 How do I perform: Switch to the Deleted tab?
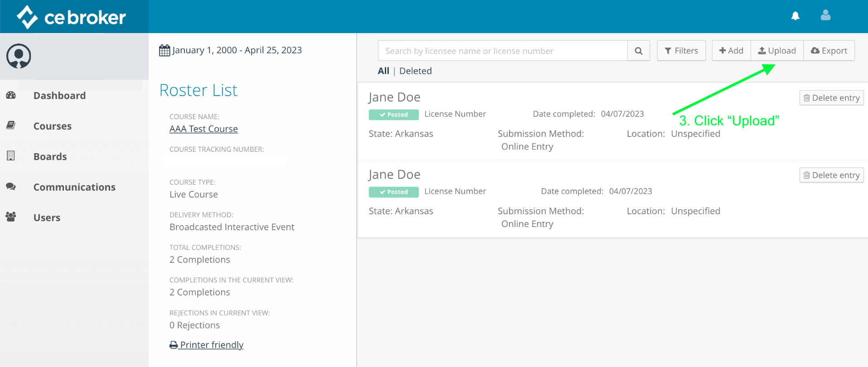[x=415, y=71]
